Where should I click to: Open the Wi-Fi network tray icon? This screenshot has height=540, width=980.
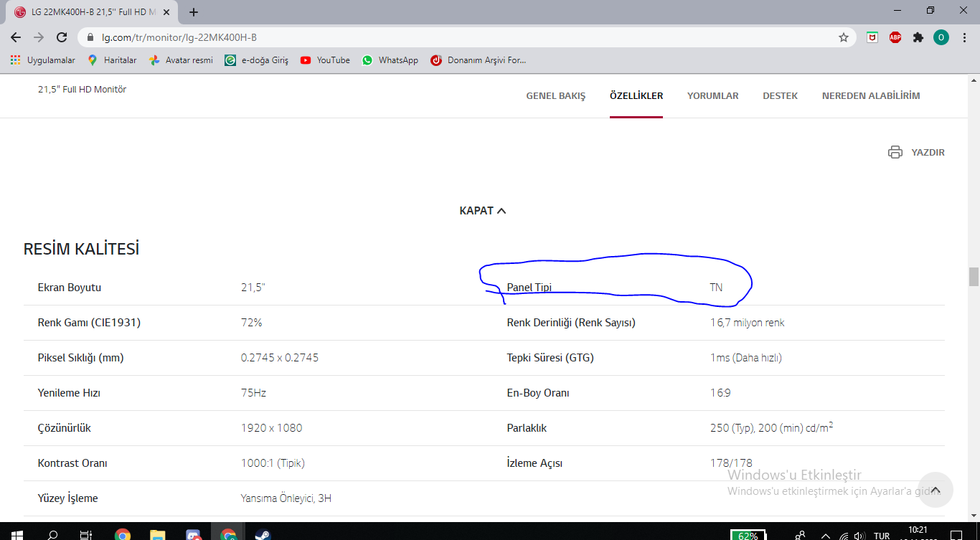pos(844,536)
